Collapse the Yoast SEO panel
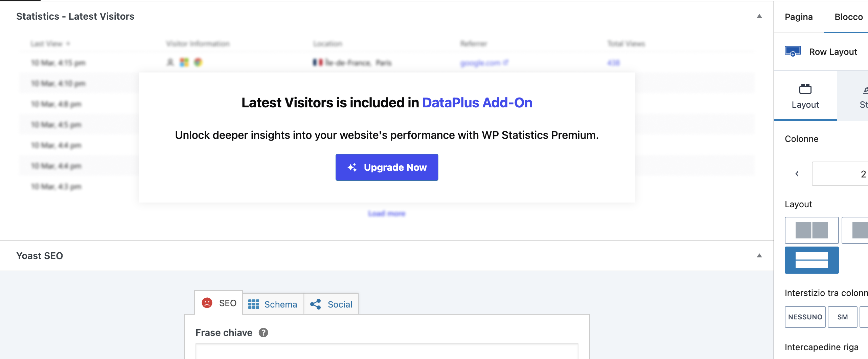868x359 pixels. pyautogui.click(x=759, y=256)
